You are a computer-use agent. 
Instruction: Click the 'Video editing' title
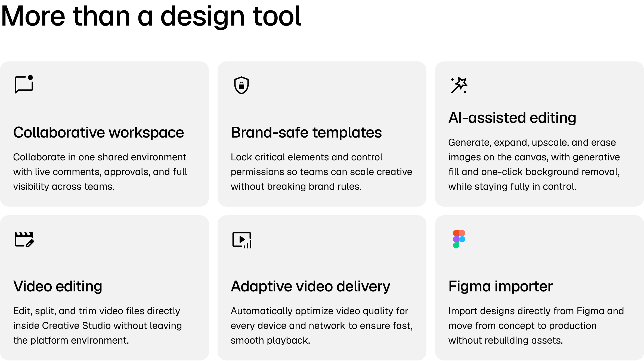(x=58, y=287)
